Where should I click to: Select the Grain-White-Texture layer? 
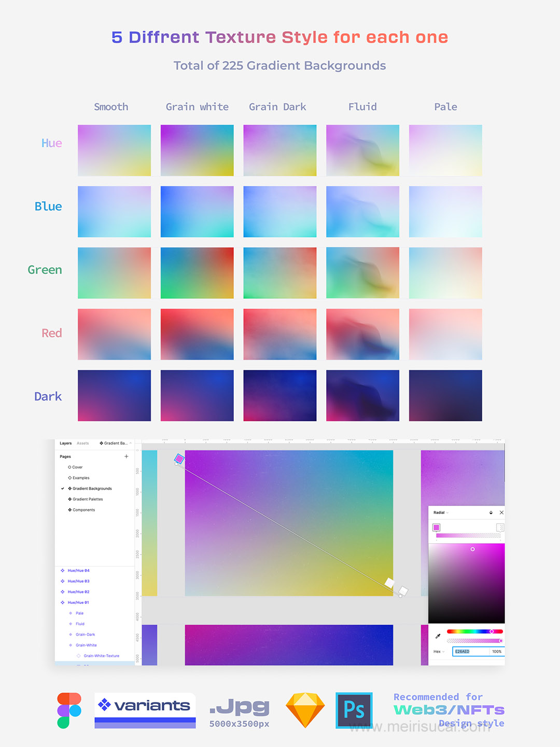(x=101, y=656)
